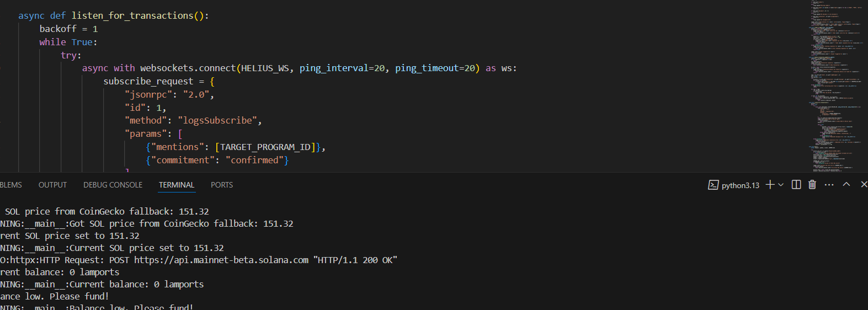The width and height of the screenshot is (868, 310).
Task: Open the PORTS tab
Action: click(x=222, y=185)
